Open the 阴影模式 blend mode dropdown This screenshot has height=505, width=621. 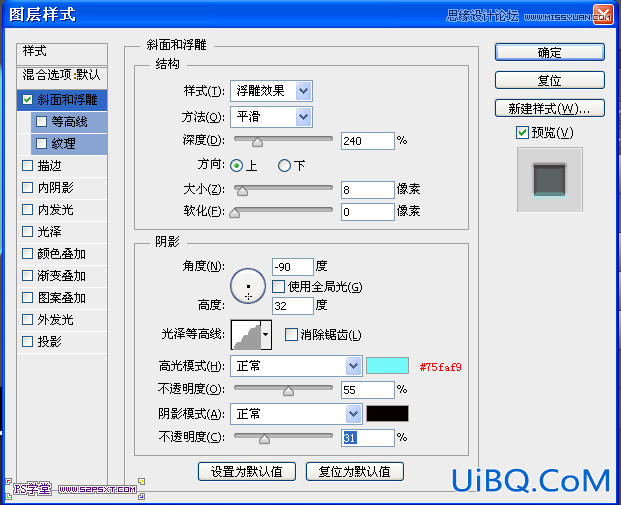point(296,414)
